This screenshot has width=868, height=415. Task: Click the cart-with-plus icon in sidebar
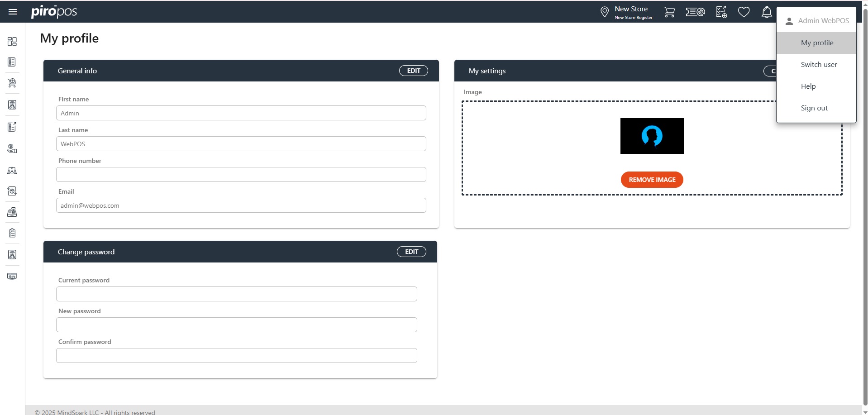point(12,83)
